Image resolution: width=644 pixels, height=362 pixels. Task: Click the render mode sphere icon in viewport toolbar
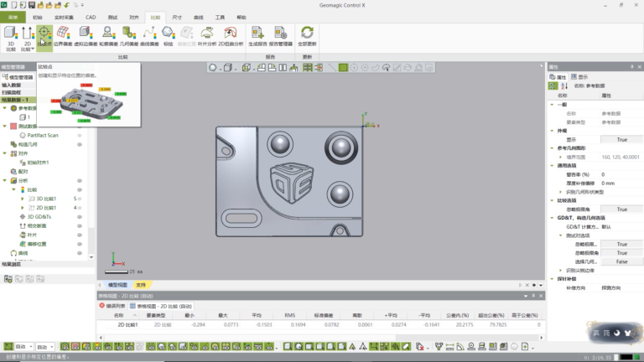coord(213,68)
